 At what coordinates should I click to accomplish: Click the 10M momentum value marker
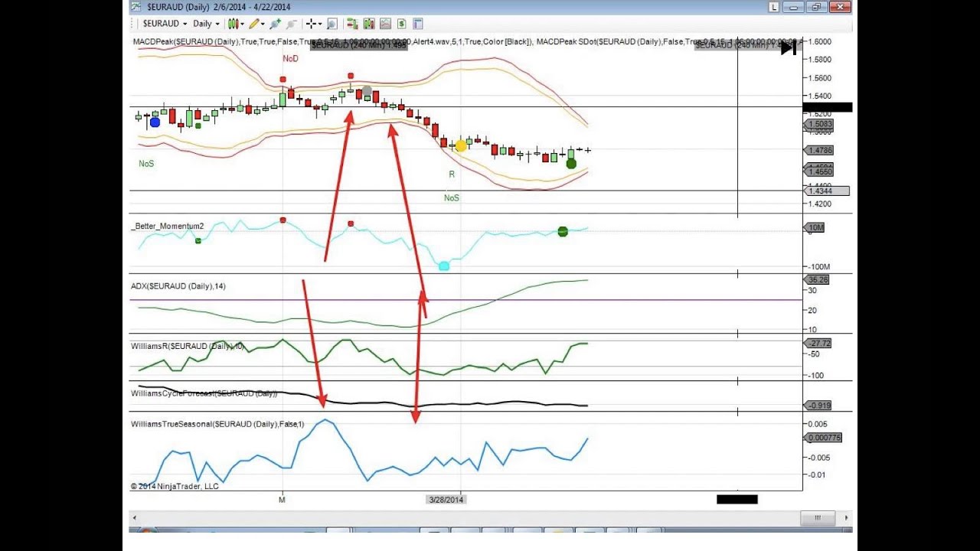click(x=815, y=227)
